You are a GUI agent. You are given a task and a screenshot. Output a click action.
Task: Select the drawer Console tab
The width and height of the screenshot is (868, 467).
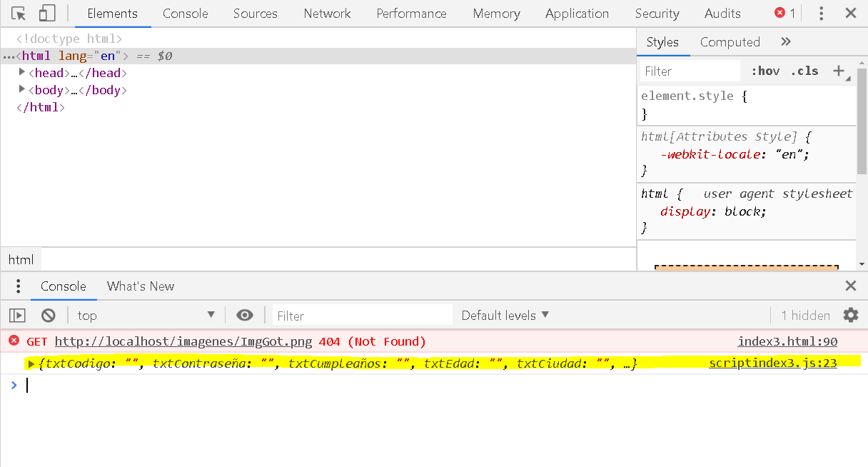tap(64, 286)
